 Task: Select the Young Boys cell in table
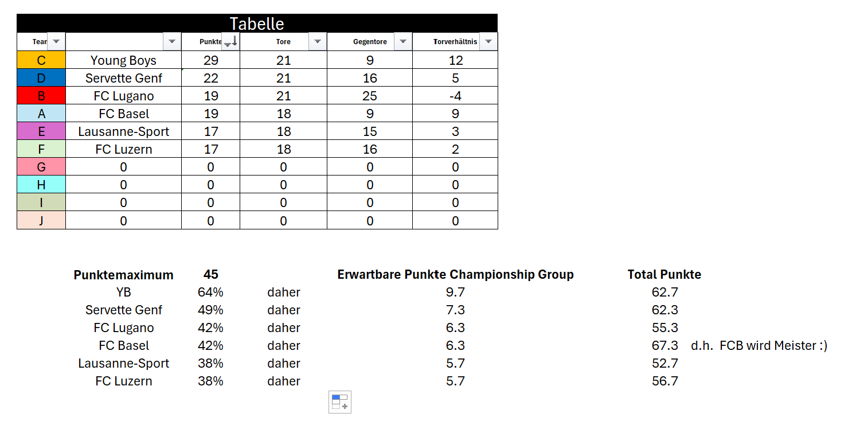[123, 60]
